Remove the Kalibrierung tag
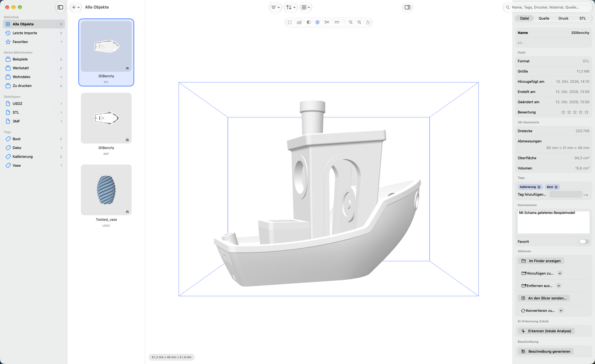 coord(539,187)
